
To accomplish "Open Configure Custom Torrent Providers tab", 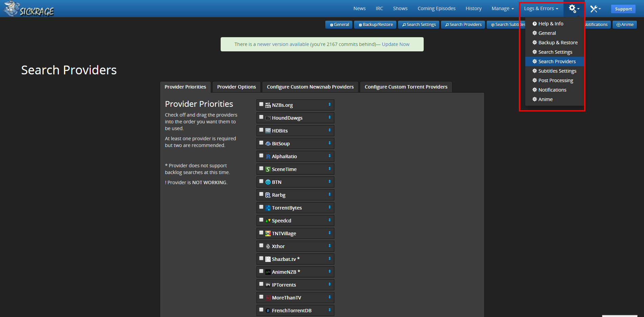I will (x=406, y=87).
